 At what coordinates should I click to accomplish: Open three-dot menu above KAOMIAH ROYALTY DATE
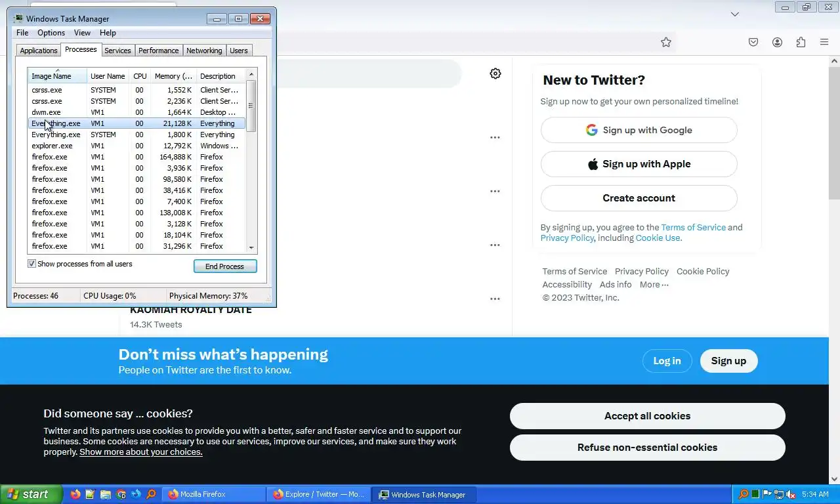point(495,299)
